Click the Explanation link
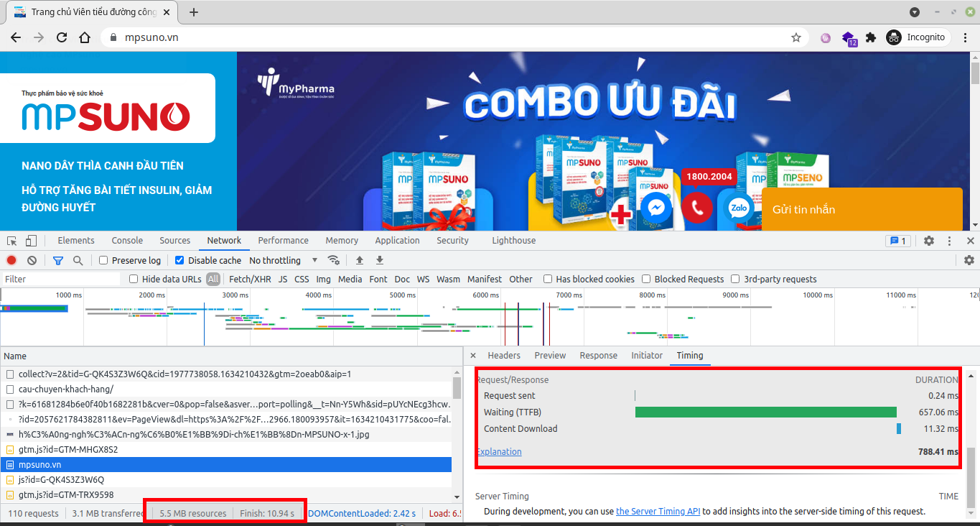 click(x=499, y=452)
